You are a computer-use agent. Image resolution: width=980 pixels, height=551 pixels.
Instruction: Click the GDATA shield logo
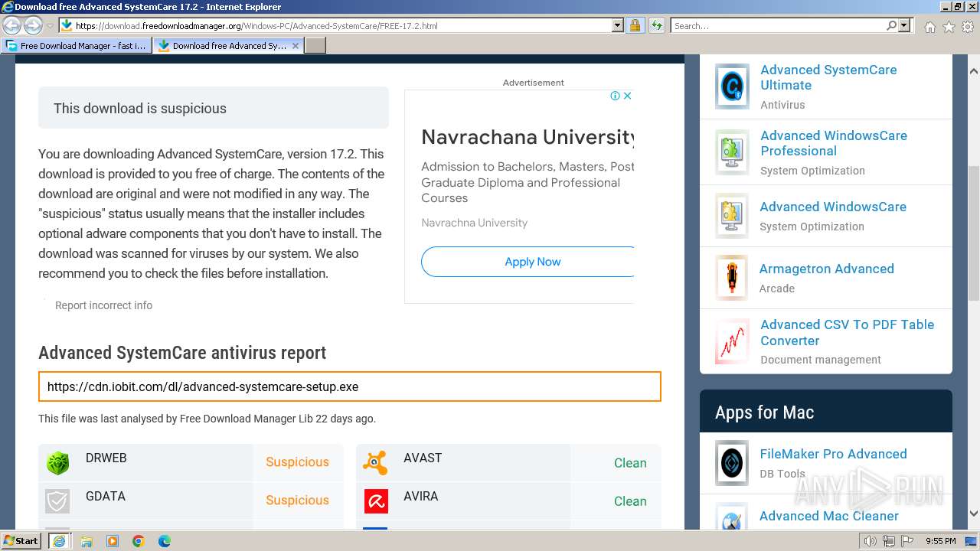(57, 500)
